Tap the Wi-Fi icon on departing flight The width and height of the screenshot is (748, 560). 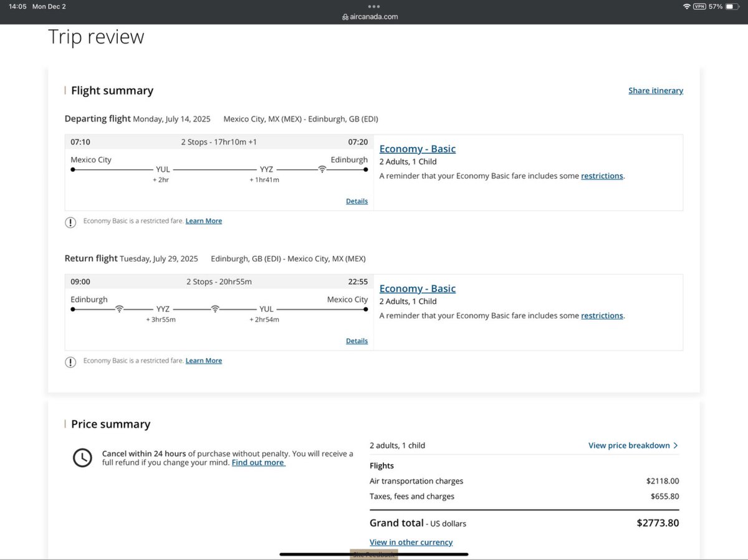click(x=322, y=169)
